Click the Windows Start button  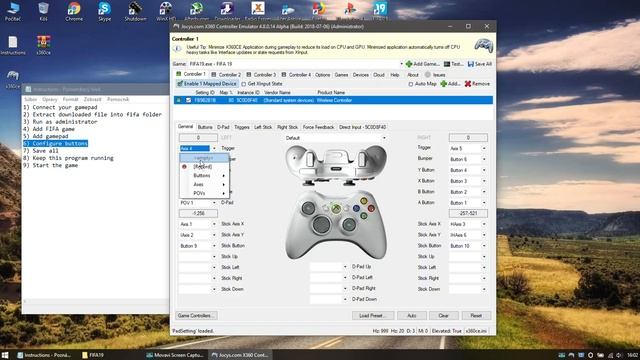(5, 355)
